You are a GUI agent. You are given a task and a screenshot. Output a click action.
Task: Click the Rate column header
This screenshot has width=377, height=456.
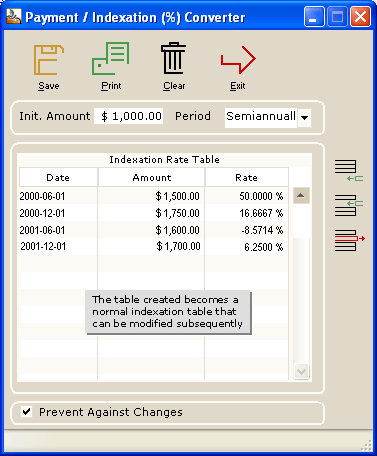click(247, 177)
